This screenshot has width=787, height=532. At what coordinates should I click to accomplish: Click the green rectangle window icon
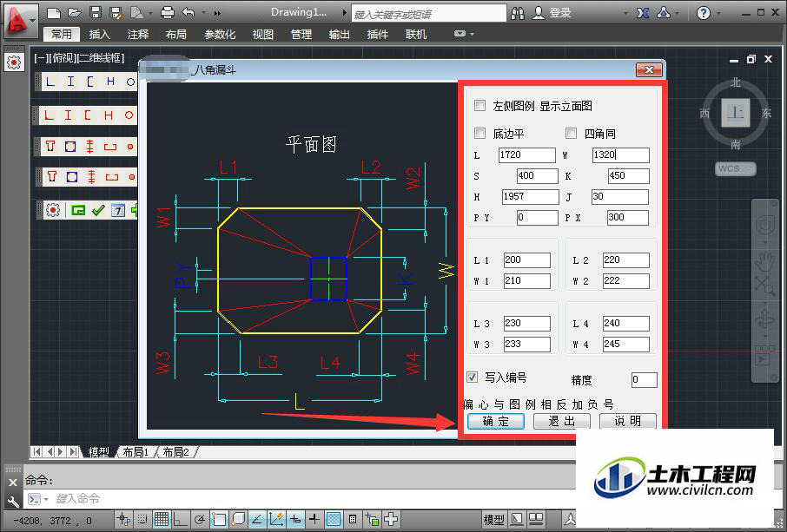click(x=78, y=211)
